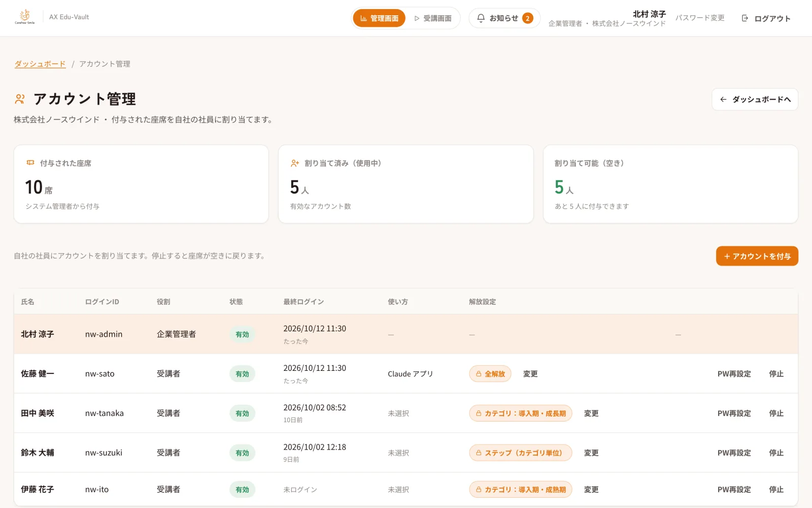Click 2026/10/02 12:18 last login cell
This screenshot has height=508, width=812.
[315, 448]
